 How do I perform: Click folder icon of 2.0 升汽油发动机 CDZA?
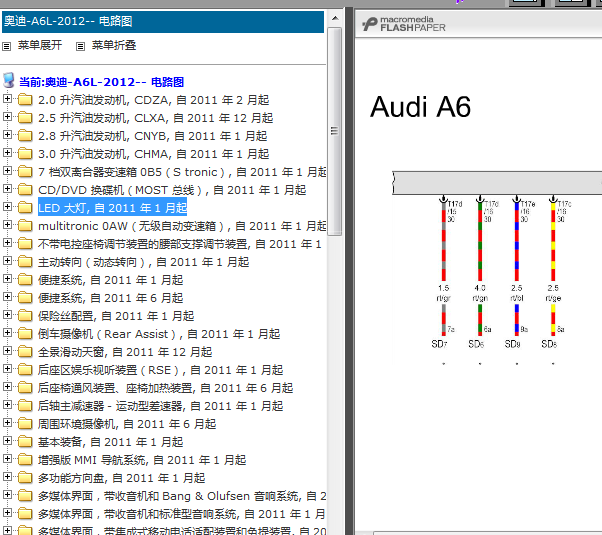[x=25, y=99]
